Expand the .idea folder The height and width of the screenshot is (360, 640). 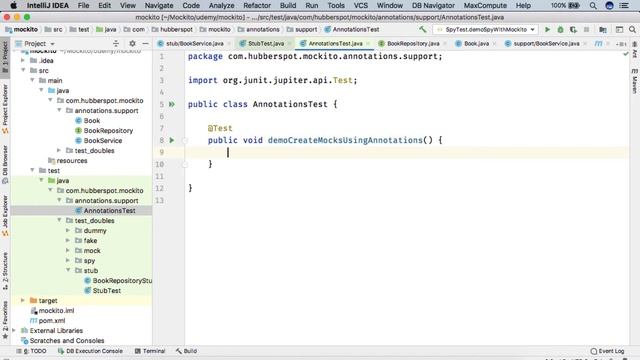[x=23, y=60]
